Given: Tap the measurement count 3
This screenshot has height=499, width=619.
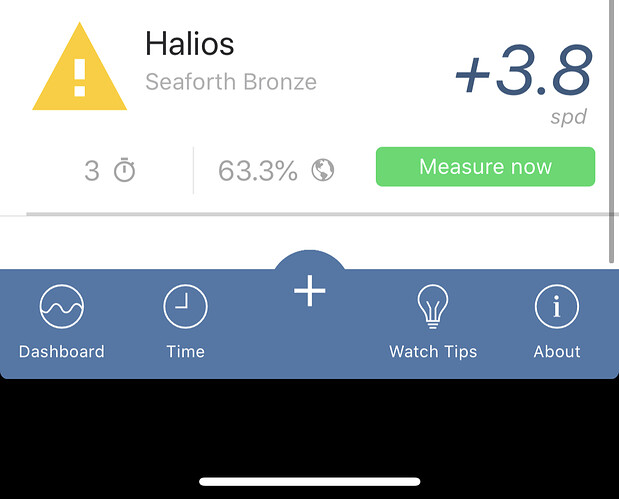Looking at the screenshot, I should [x=92, y=171].
